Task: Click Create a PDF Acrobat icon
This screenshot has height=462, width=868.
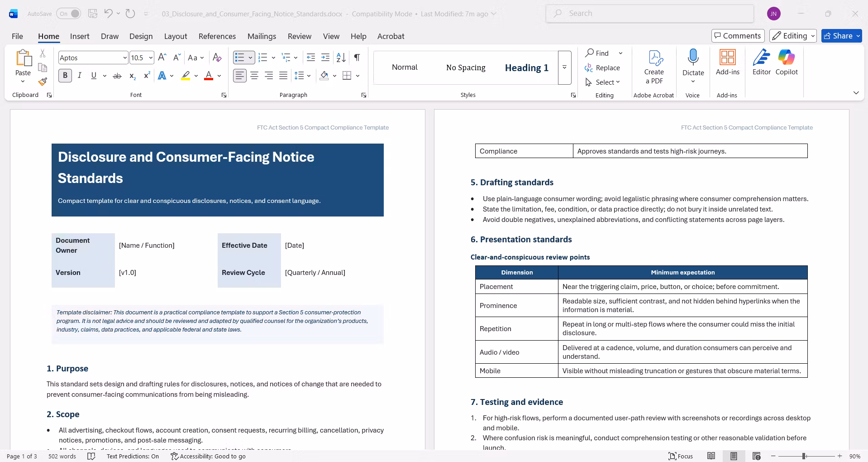Action: click(x=654, y=67)
